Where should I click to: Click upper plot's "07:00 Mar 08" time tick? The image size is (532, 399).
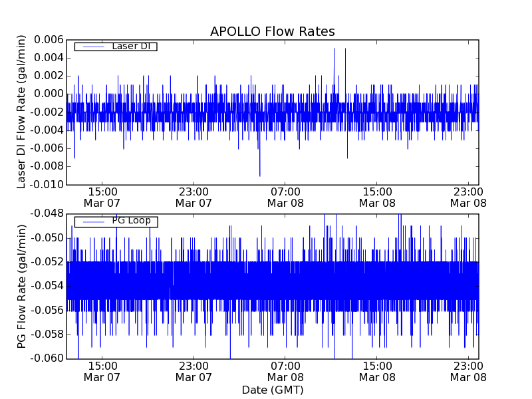285,198
